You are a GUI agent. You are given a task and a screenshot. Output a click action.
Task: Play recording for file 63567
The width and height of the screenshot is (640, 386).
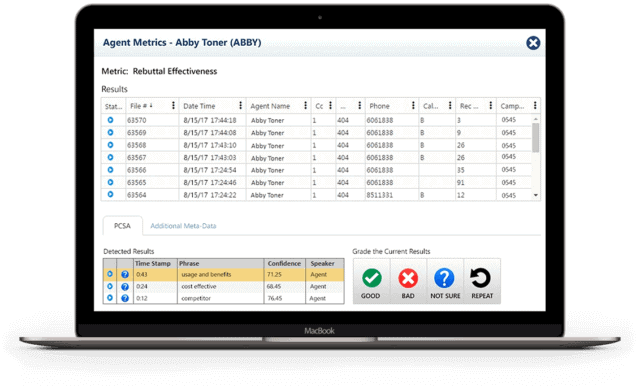click(x=110, y=157)
